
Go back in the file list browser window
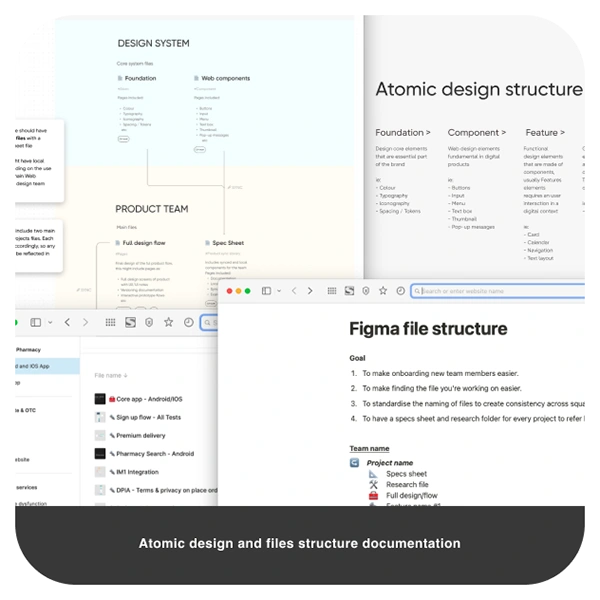click(67, 323)
